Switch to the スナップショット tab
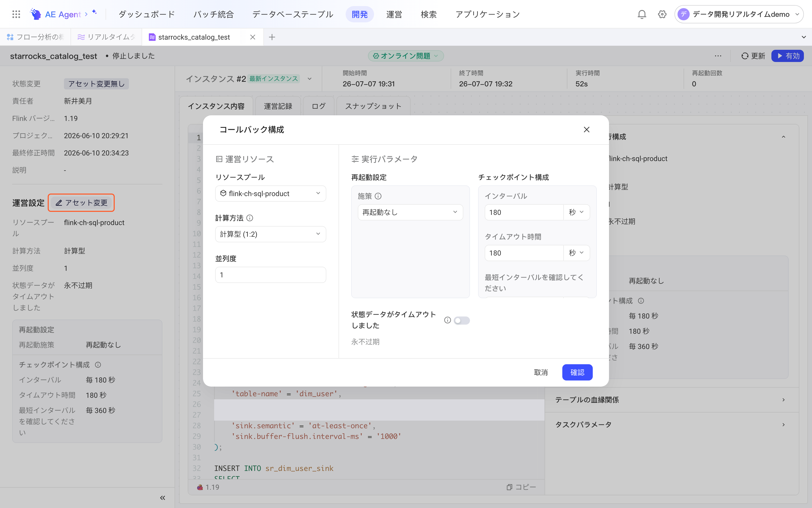Image resolution: width=812 pixels, height=508 pixels. pos(373,106)
